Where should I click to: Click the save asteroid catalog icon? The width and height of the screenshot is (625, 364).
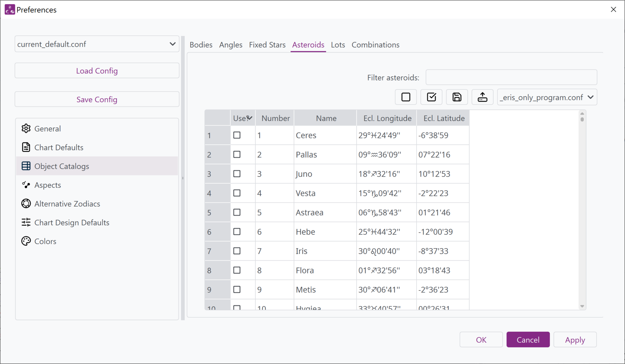coord(457,97)
